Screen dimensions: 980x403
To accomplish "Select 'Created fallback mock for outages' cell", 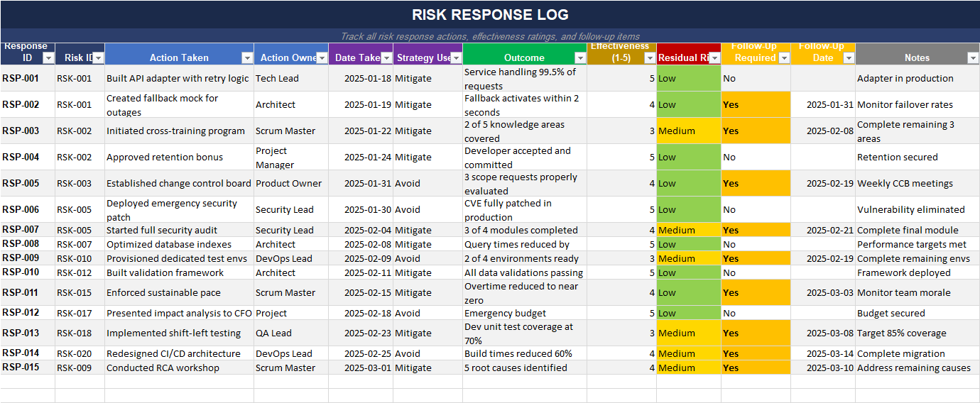I will (x=180, y=104).
